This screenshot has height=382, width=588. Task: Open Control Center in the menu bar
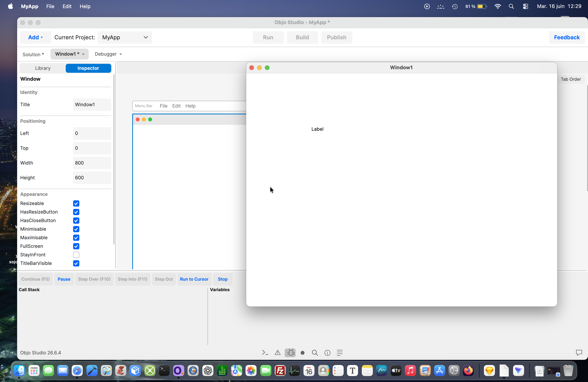pyautogui.click(x=526, y=6)
